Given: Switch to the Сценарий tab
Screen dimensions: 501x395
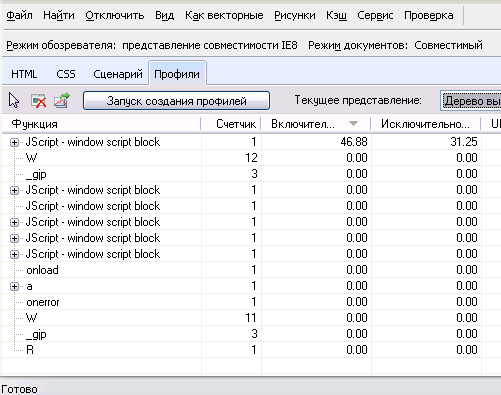Looking at the screenshot, I should 118,74.
